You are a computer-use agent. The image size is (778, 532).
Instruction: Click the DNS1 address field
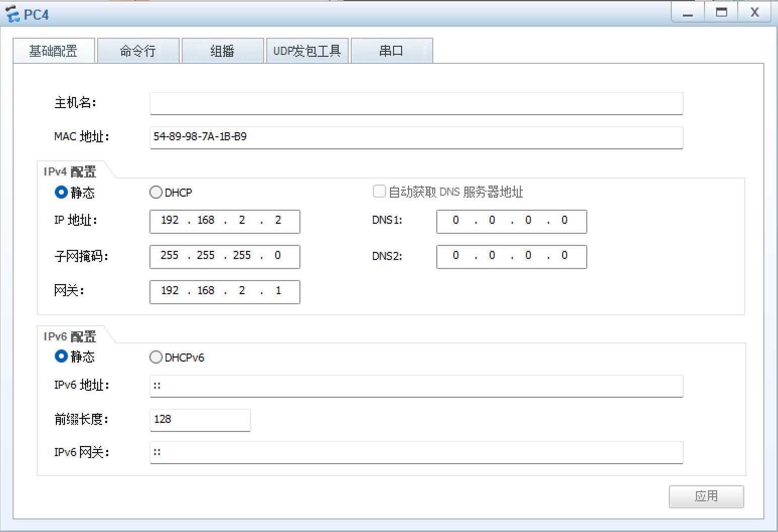[511, 221]
